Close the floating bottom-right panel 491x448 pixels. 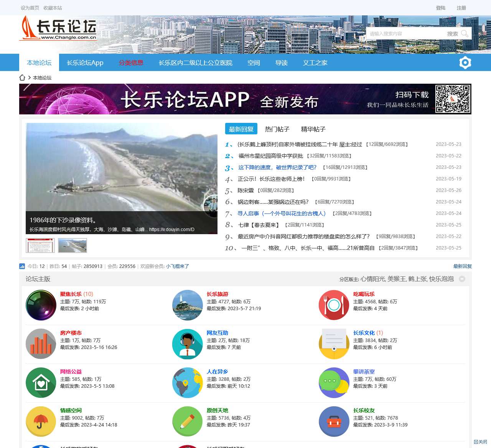tap(480, 442)
